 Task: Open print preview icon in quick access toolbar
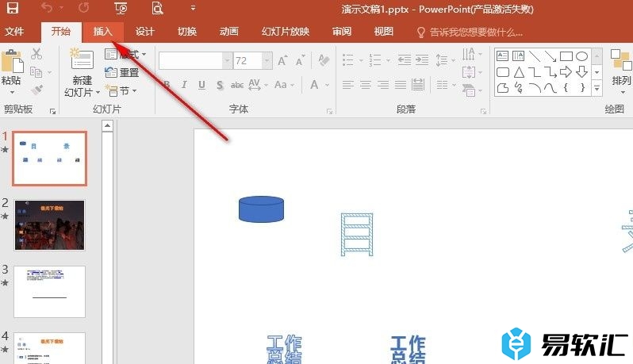pyautogui.click(x=157, y=8)
